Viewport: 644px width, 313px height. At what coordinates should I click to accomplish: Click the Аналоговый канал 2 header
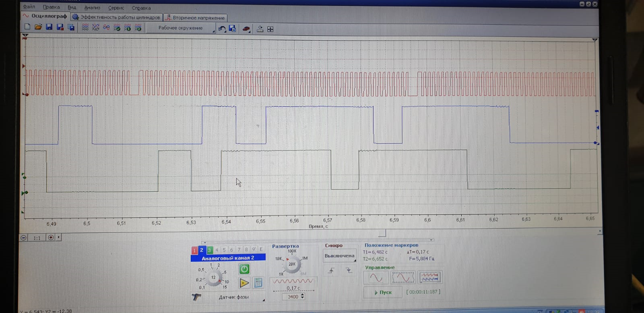[x=228, y=258]
